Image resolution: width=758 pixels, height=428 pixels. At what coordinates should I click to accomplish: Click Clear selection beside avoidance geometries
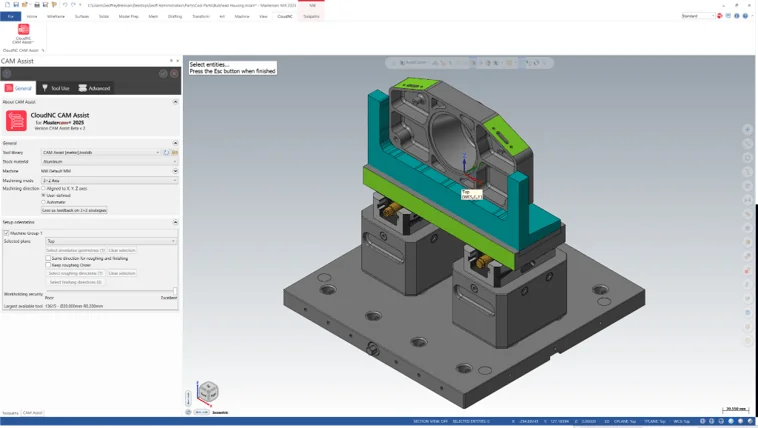(122, 250)
